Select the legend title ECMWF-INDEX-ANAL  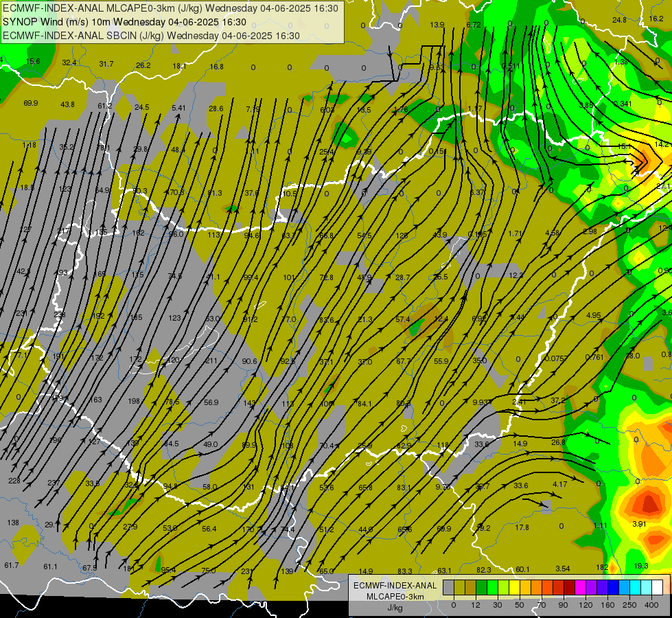coord(395,586)
